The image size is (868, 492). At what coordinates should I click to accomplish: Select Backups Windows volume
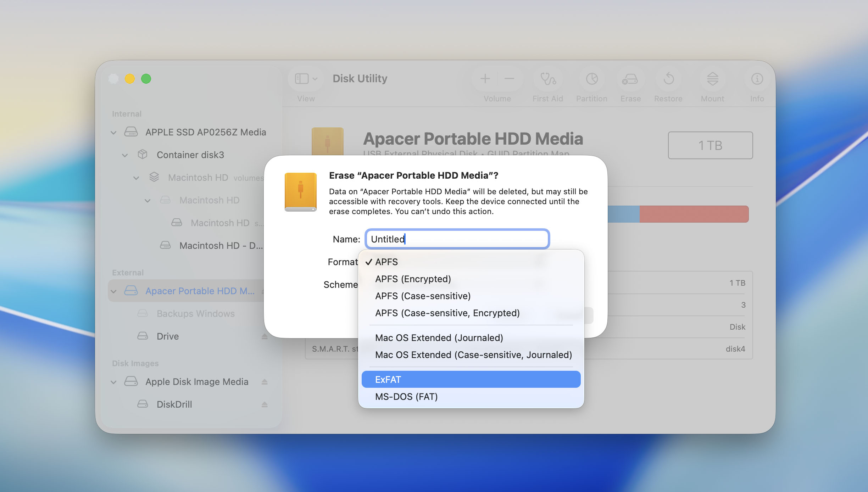tap(196, 314)
